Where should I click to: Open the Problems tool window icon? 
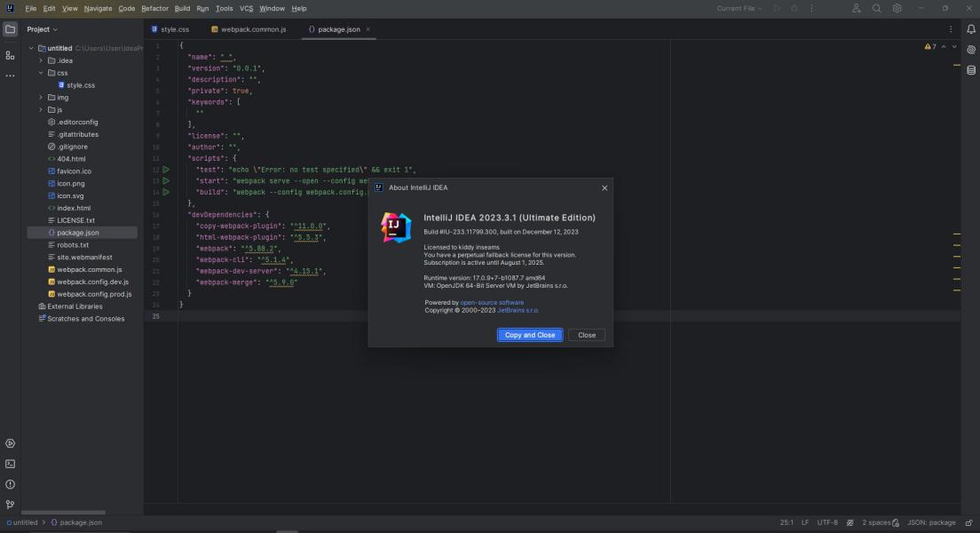coord(10,484)
